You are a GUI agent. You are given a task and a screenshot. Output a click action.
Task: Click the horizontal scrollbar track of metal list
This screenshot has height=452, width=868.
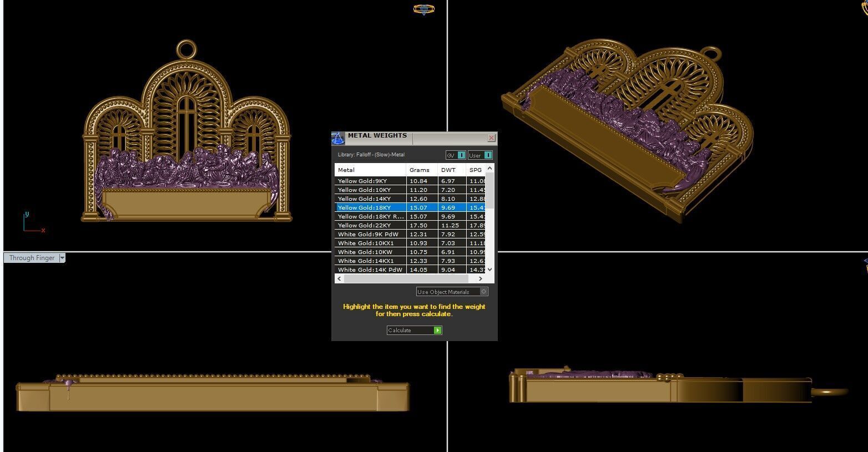pos(410,278)
